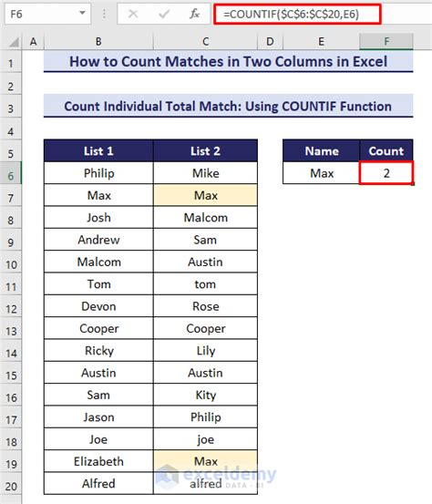Open the Name Box dropdown arrow
This screenshot has width=432, height=504.
point(82,13)
